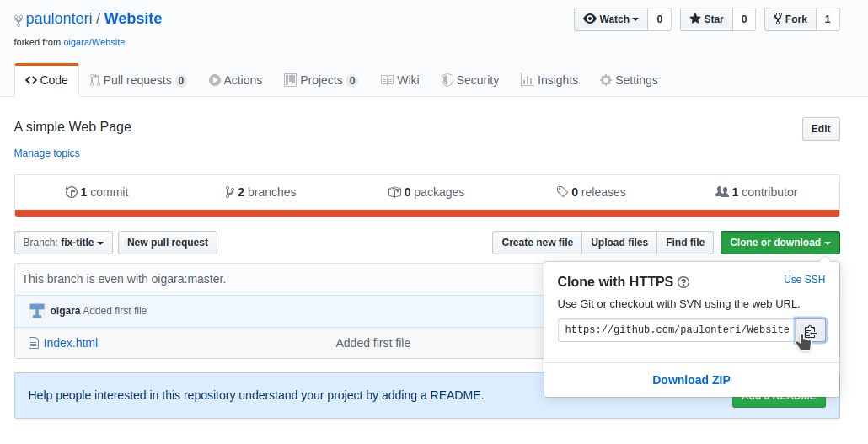Go to the Wiki tab

[x=399, y=80]
